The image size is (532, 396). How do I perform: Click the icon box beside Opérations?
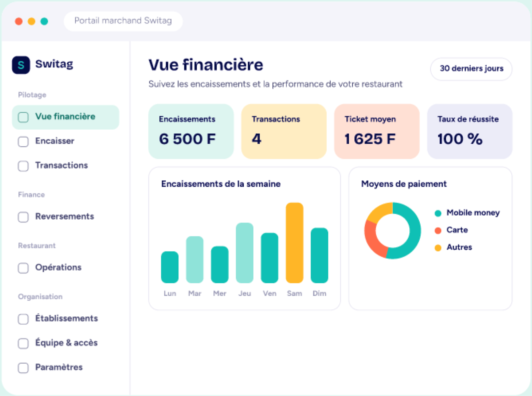23,268
